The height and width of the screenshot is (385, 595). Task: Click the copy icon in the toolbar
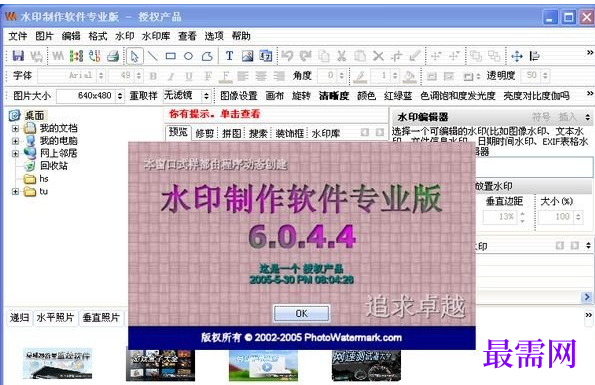(x=323, y=56)
